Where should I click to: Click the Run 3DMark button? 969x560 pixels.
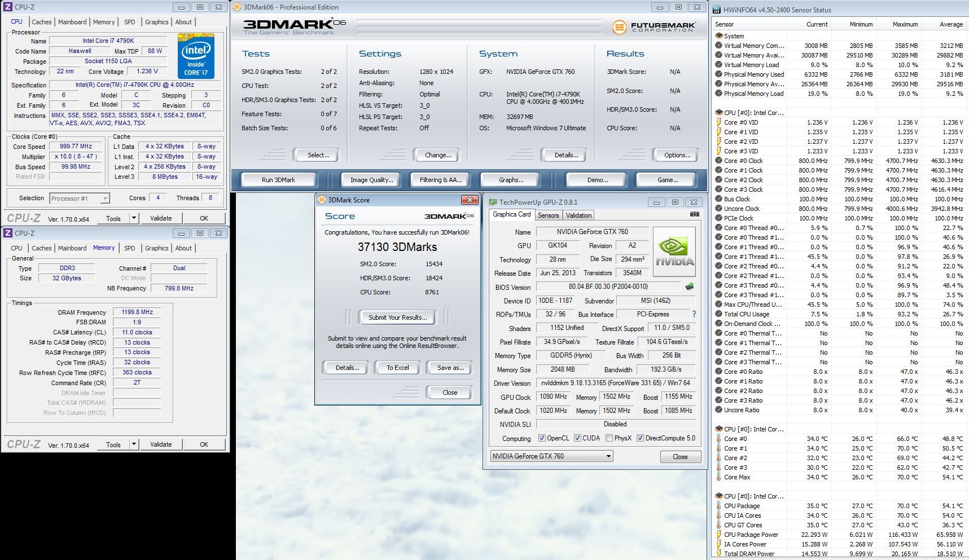[278, 180]
